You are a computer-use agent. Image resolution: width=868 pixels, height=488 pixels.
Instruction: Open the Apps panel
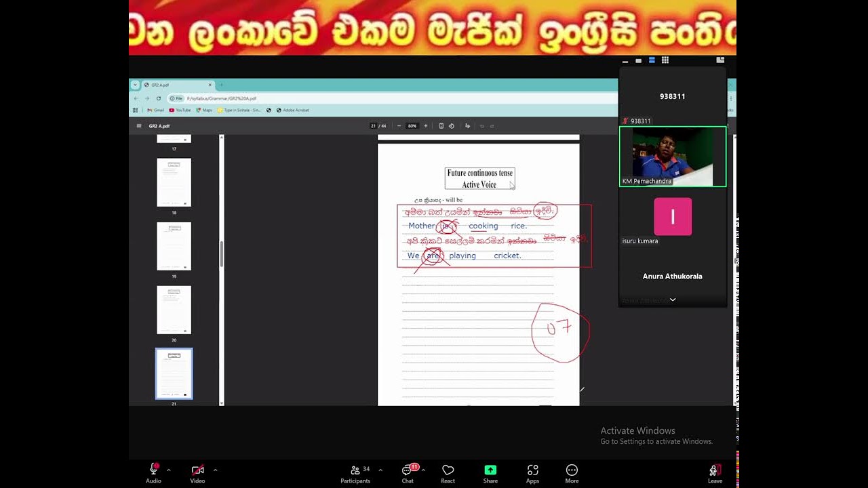coord(532,473)
